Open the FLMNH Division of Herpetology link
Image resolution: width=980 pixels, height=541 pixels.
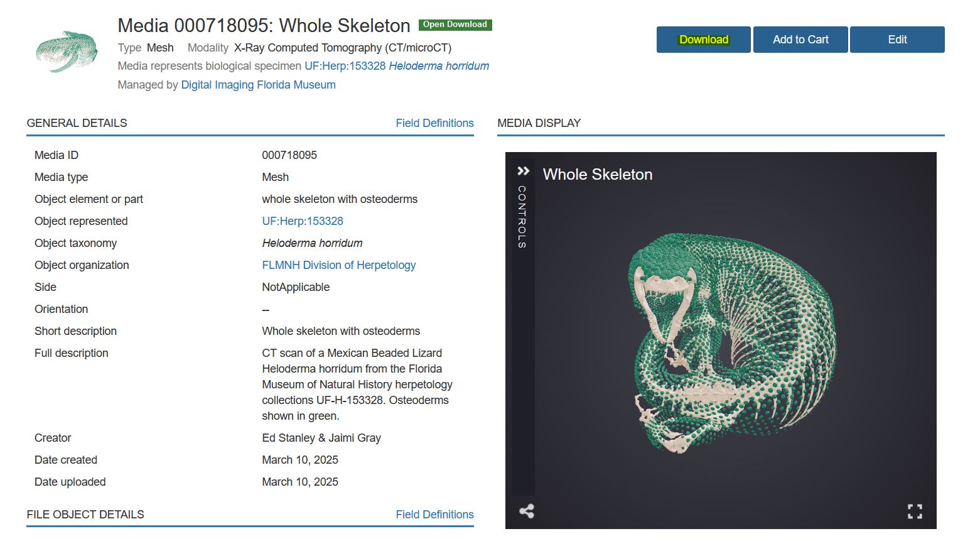[338, 265]
